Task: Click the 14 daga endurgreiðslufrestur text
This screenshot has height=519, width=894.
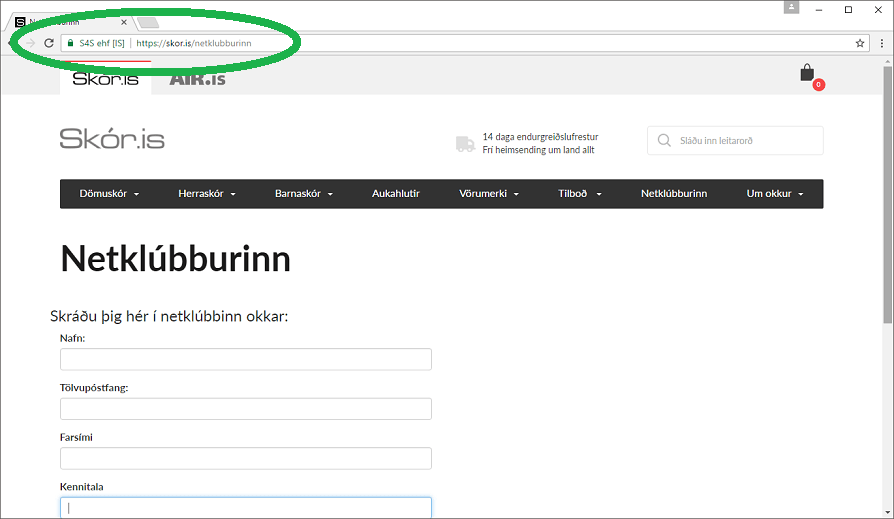Action: click(541, 137)
